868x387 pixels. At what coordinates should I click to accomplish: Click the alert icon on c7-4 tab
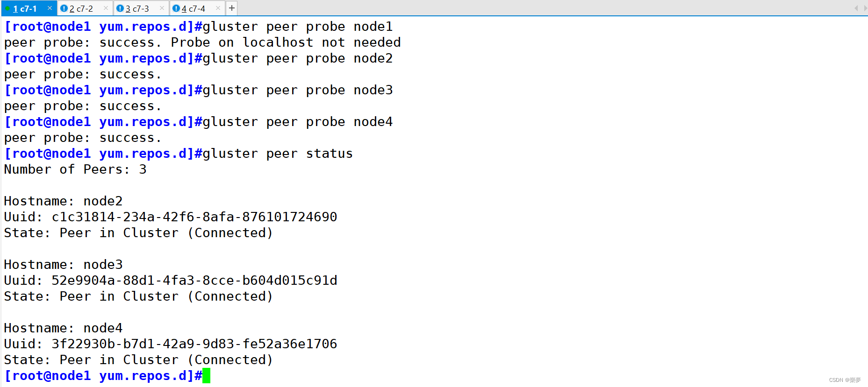tap(176, 8)
